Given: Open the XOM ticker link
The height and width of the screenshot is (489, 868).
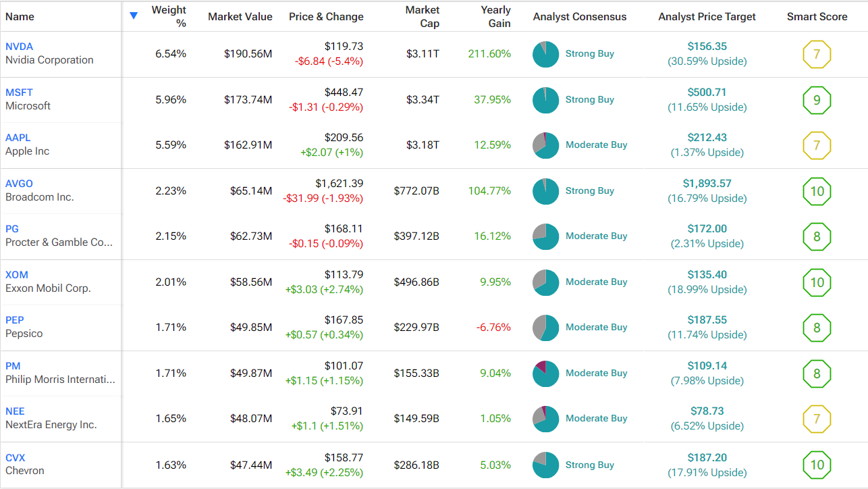Looking at the screenshot, I should click(17, 275).
